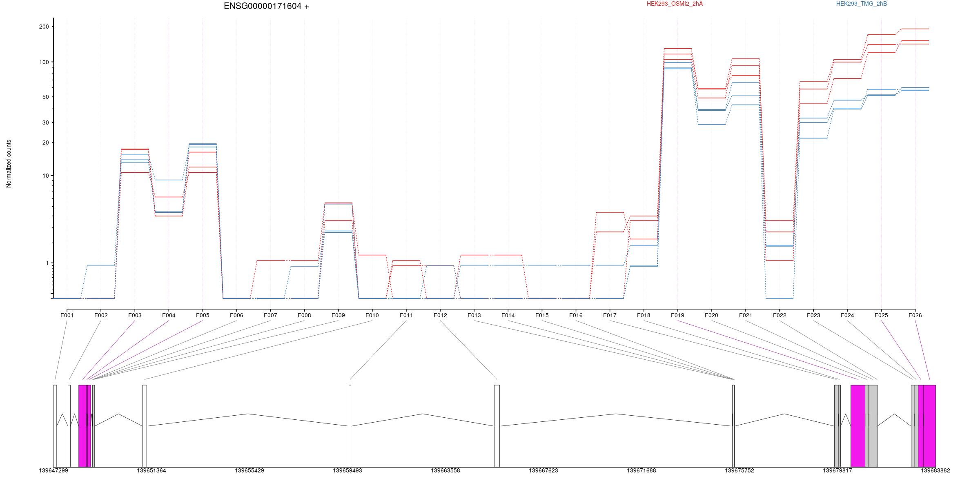Click the Normalized counts axis label
This screenshot has width=980, height=490.
(9, 164)
